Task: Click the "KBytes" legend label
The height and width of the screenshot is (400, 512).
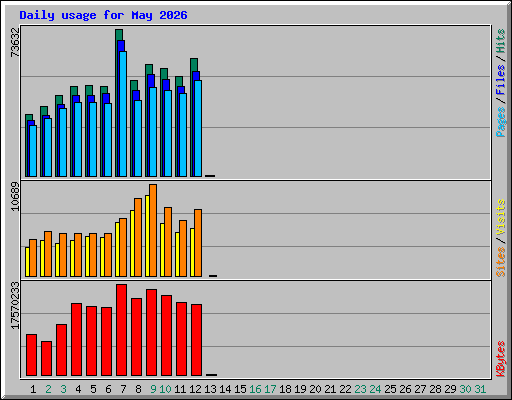Action: pos(500,359)
